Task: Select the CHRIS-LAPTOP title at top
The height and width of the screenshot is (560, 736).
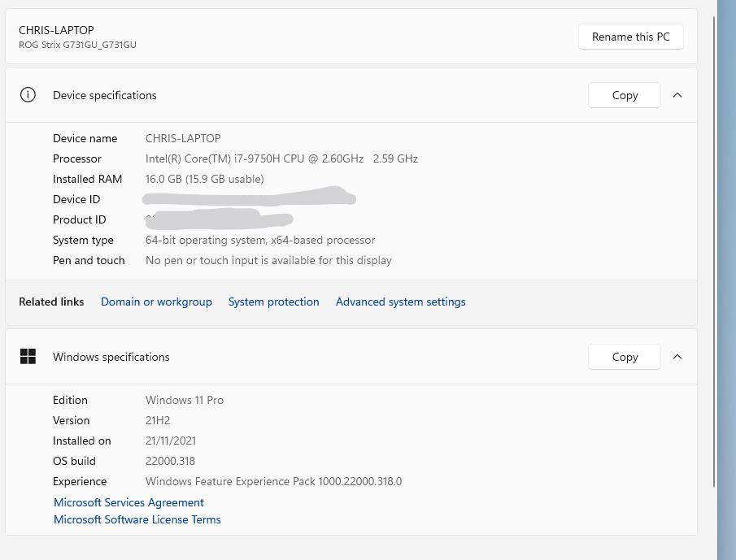Action: 56,30
